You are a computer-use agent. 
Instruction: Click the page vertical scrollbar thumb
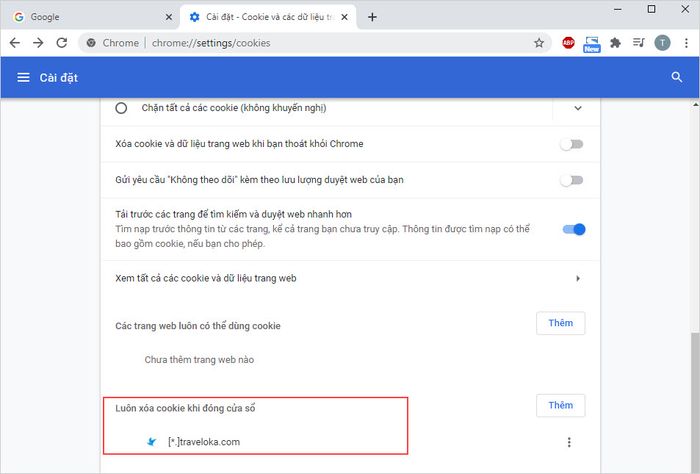click(x=695, y=402)
